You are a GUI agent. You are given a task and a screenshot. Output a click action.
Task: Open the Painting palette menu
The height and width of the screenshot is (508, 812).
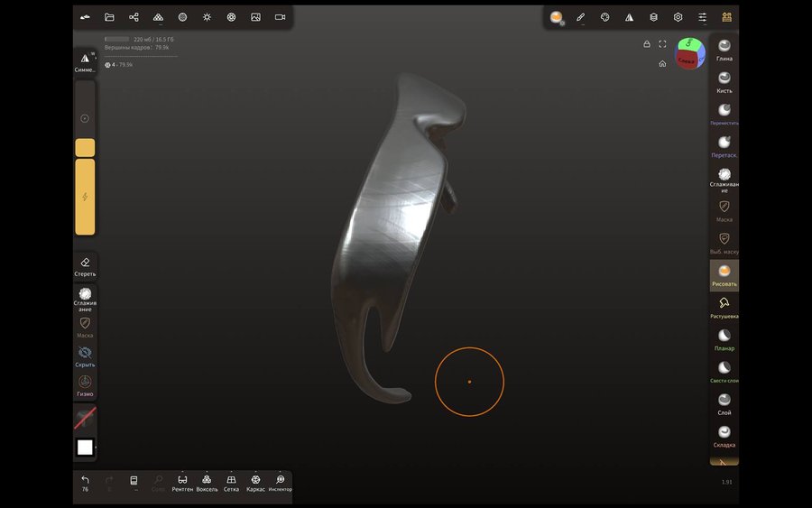pyautogui.click(x=604, y=17)
